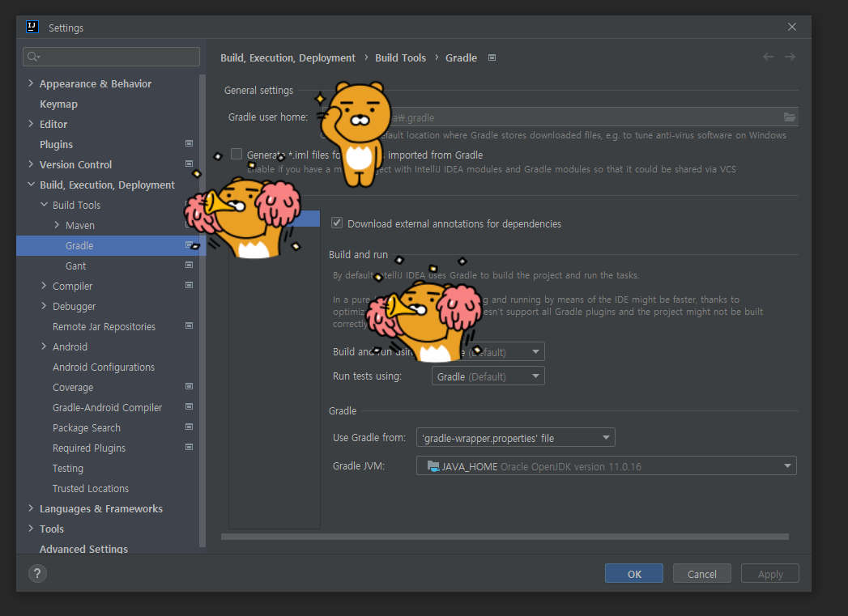Screen dimensions: 848x616
Task: Collapse the Build Tools node
Action: pos(44,205)
